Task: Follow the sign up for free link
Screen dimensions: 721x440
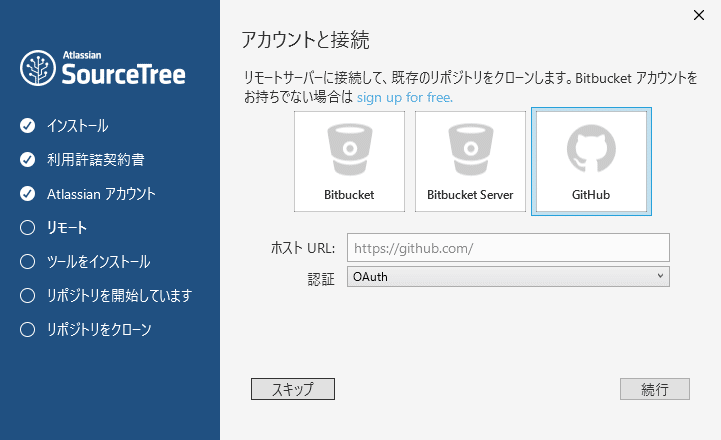Action: pyautogui.click(x=405, y=97)
